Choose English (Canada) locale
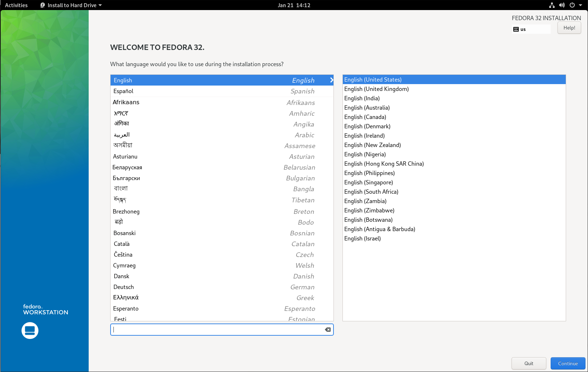The height and width of the screenshot is (372, 588). click(x=454, y=117)
